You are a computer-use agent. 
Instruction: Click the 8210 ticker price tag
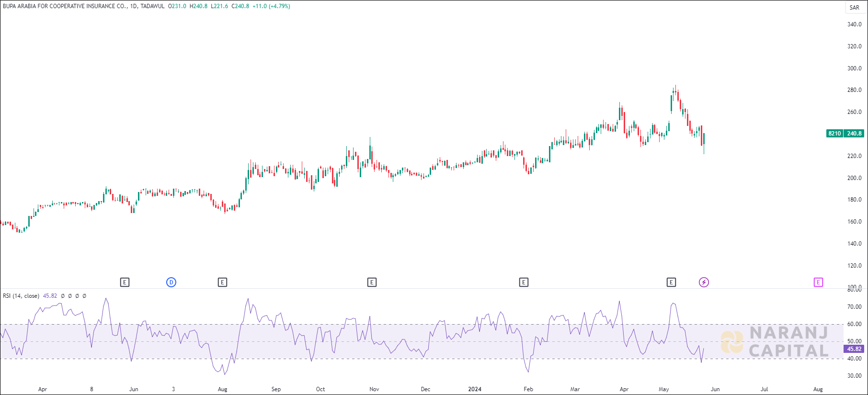(x=834, y=134)
